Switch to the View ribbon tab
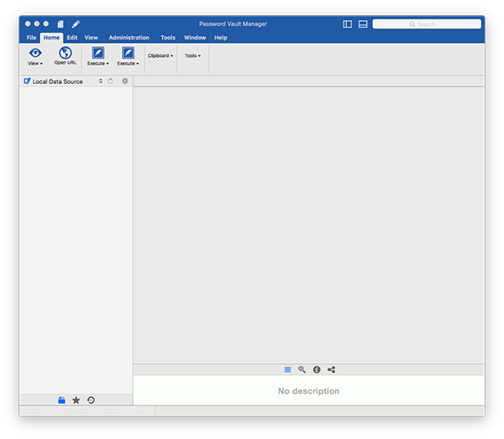Viewport: 504px width, 439px height. coord(92,38)
